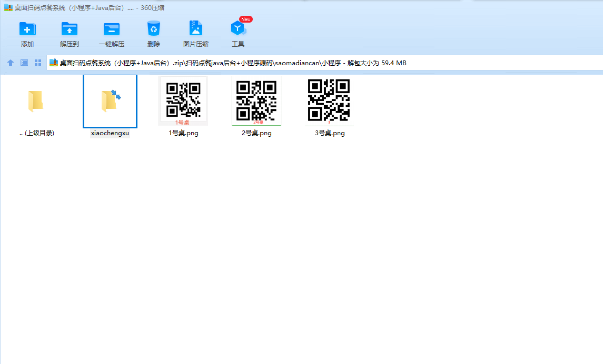Switch to the large icons grid view

pyautogui.click(x=38, y=63)
